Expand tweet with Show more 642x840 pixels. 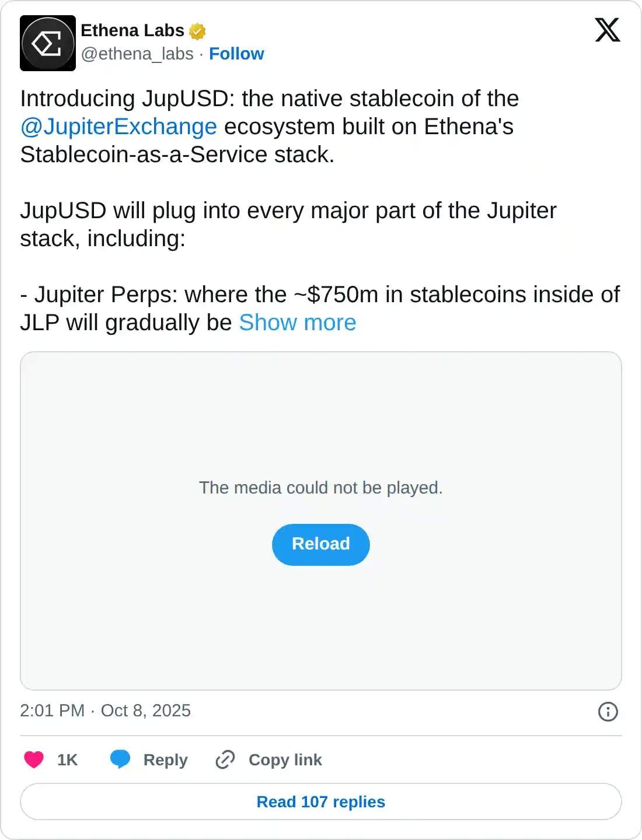298,323
